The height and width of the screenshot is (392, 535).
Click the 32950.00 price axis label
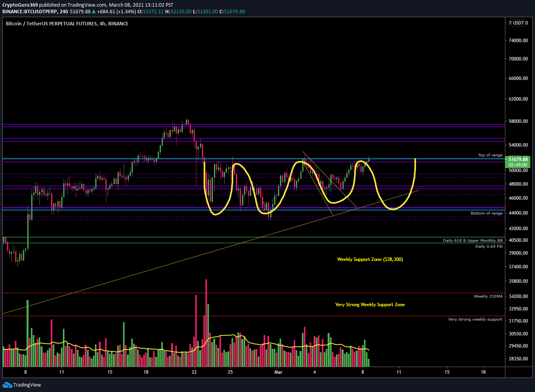518,309
